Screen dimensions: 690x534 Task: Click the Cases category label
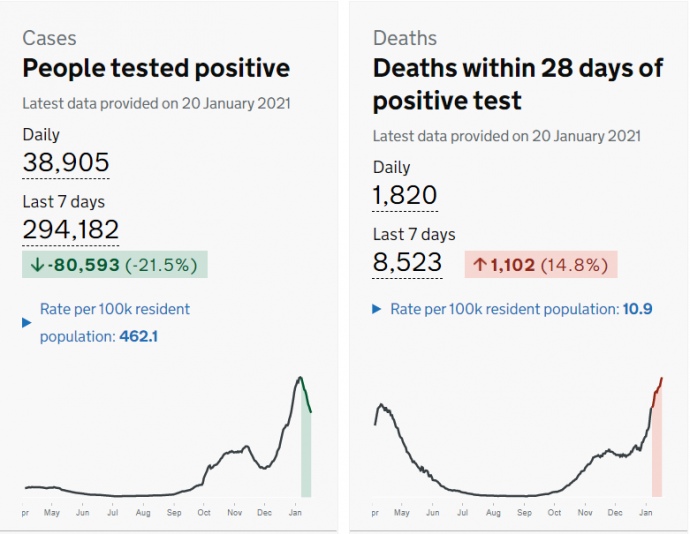[x=49, y=38]
